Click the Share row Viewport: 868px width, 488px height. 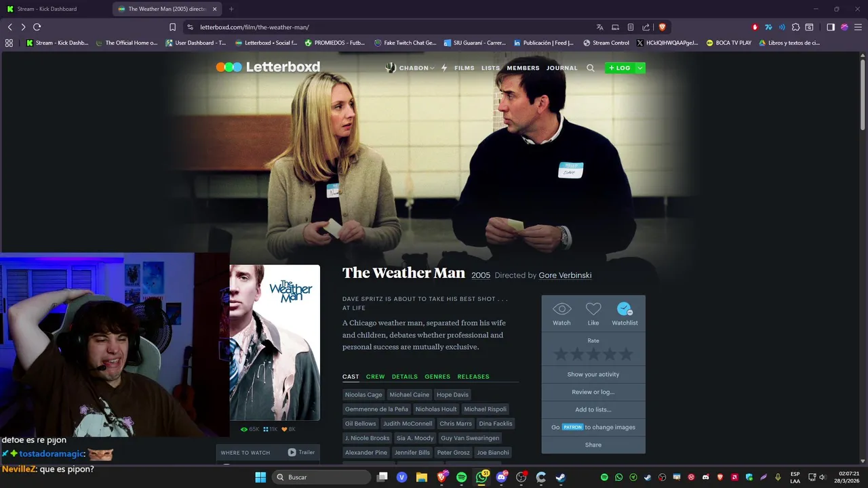pyautogui.click(x=593, y=445)
